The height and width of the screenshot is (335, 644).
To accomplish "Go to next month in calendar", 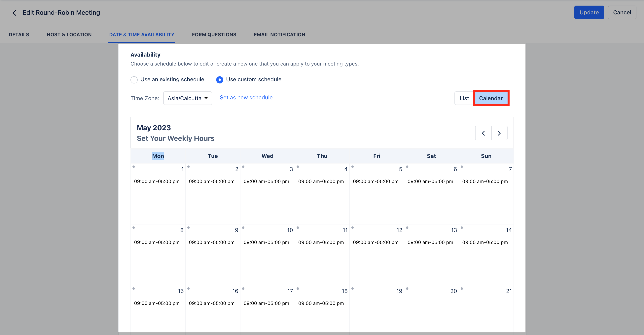I will tap(499, 133).
